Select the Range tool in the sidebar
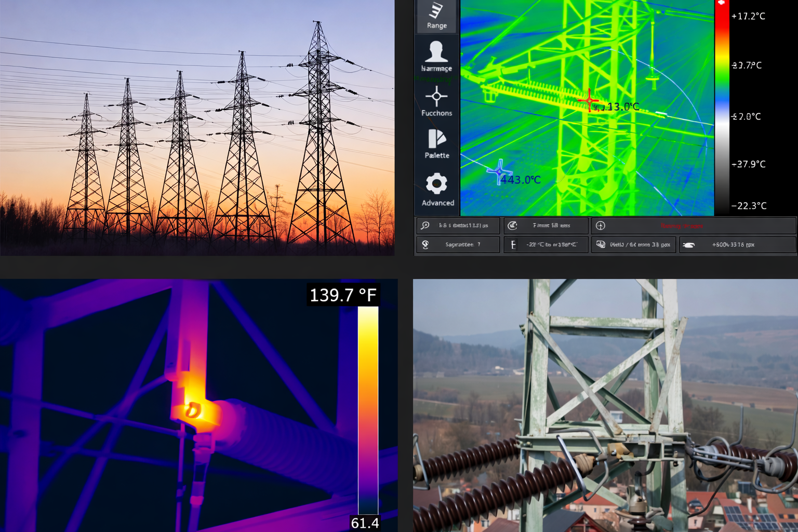The height and width of the screenshot is (532, 798). click(x=436, y=16)
